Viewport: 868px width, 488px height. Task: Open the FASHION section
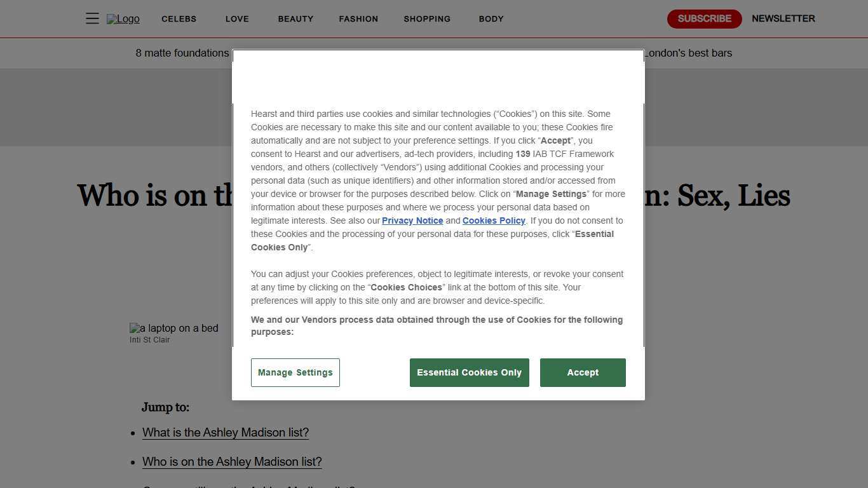[x=358, y=19]
